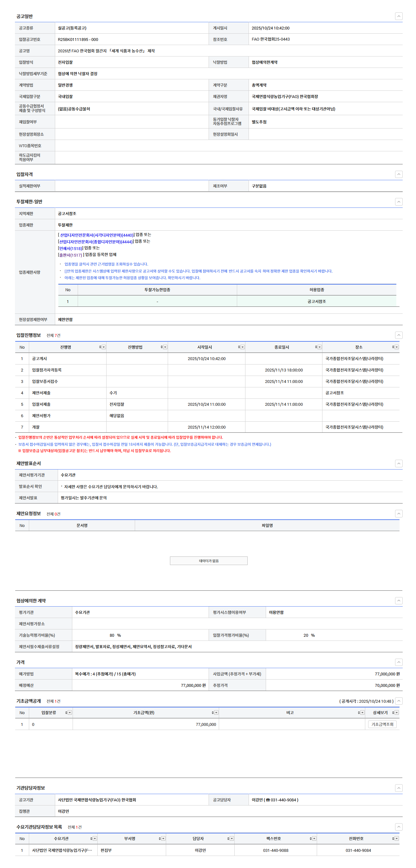Viewport: 416px width, 868px height.
Task: Click the 인쇄사(1518) industry link
Action: (70, 248)
